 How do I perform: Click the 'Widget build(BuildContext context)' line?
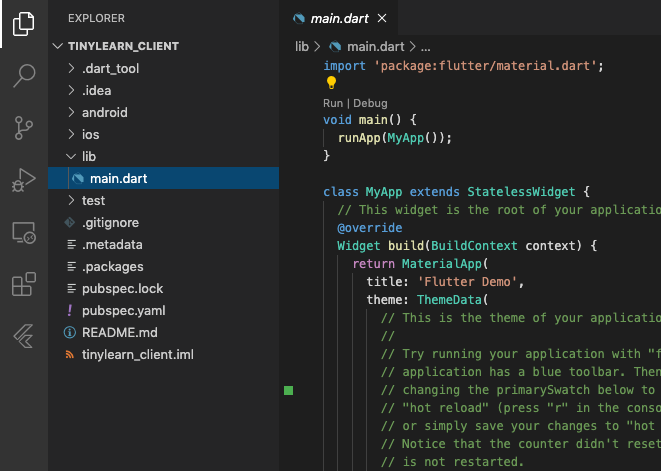point(467,246)
